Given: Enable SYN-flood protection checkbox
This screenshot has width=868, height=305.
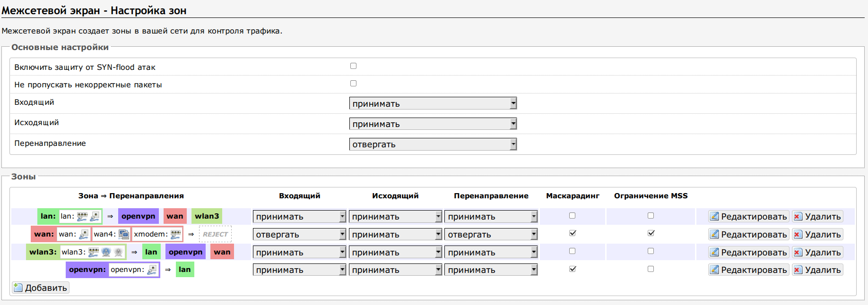Looking at the screenshot, I should click(x=353, y=66).
